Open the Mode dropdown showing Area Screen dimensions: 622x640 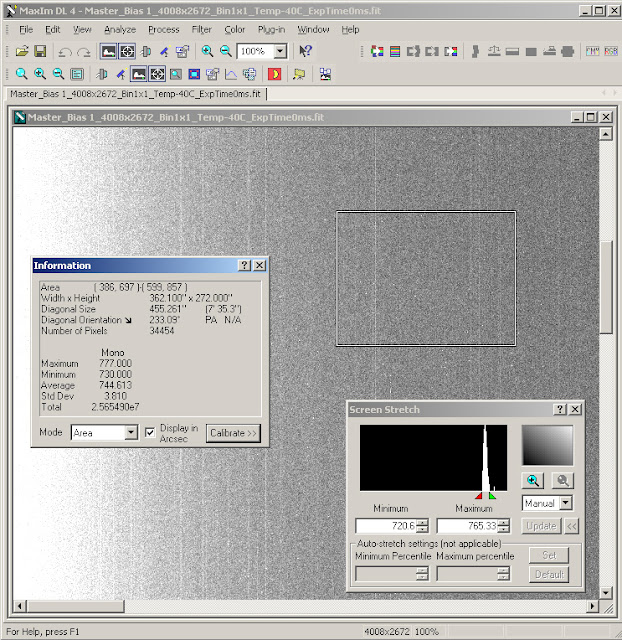(x=131, y=432)
